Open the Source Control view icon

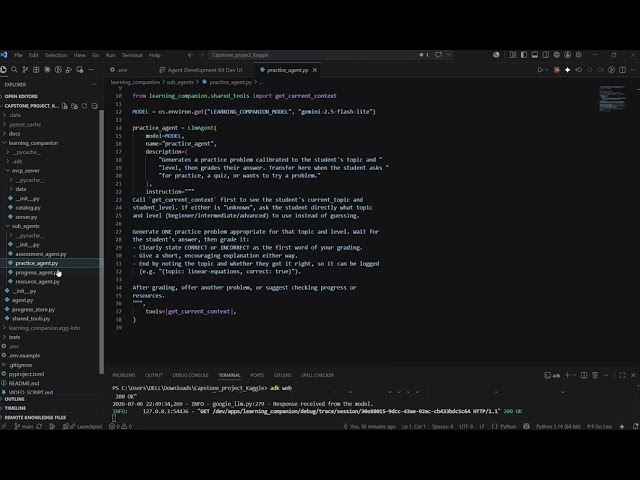(x=25, y=70)
